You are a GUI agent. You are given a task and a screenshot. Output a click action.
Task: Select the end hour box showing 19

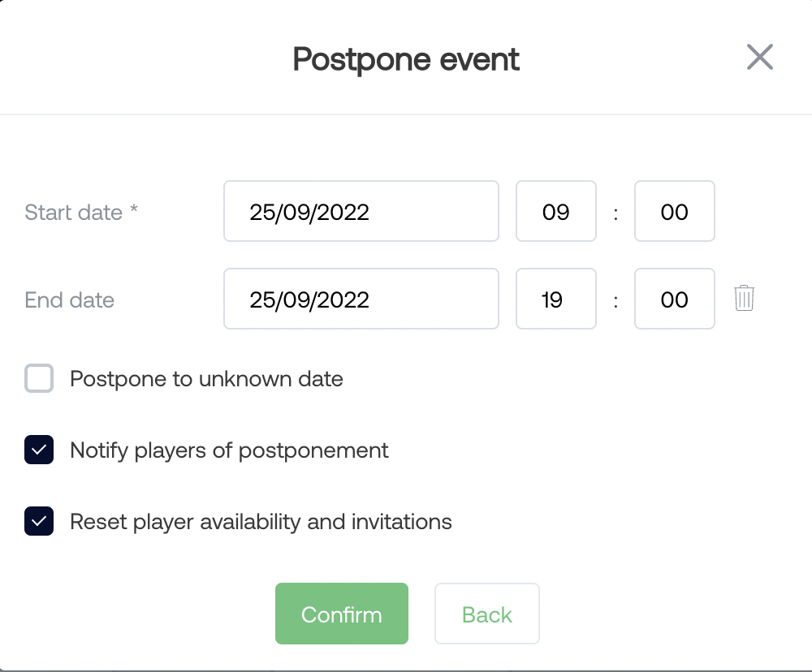click(556, 299)
